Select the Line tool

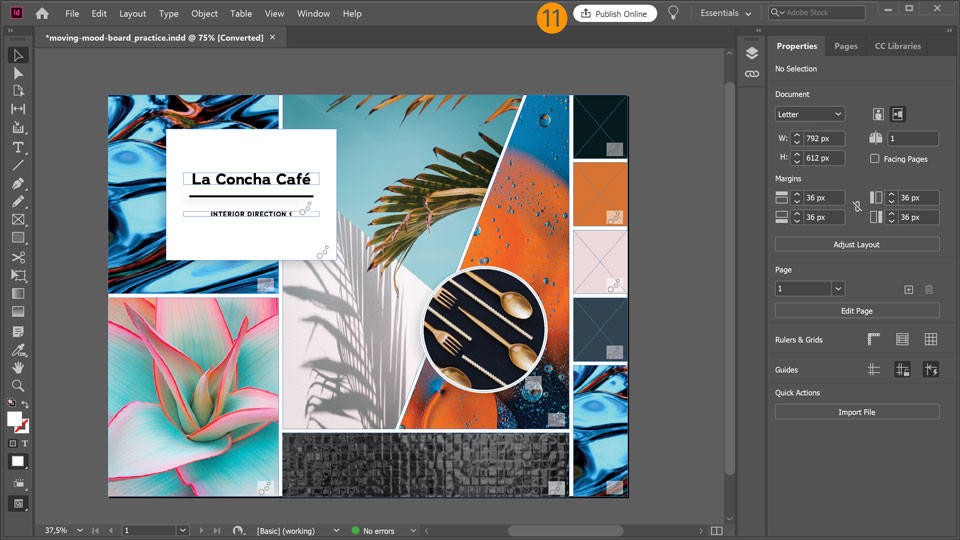pyautogui.click(x=18, y=165)
